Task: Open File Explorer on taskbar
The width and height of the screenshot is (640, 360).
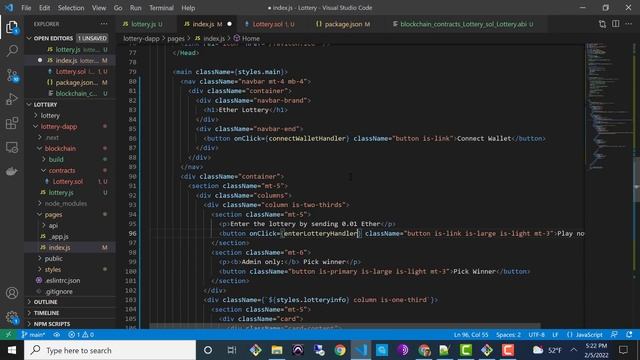Action: point(277,350)
